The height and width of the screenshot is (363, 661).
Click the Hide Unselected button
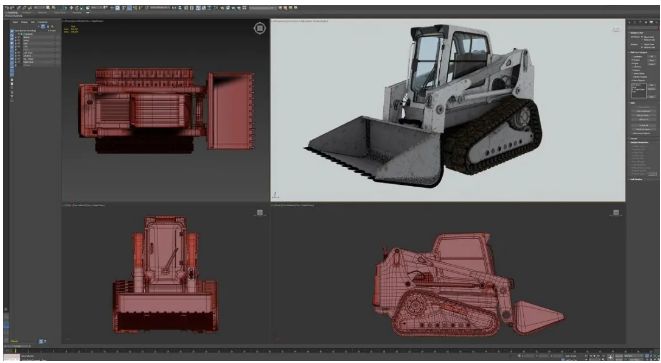(x=643, y=111)
